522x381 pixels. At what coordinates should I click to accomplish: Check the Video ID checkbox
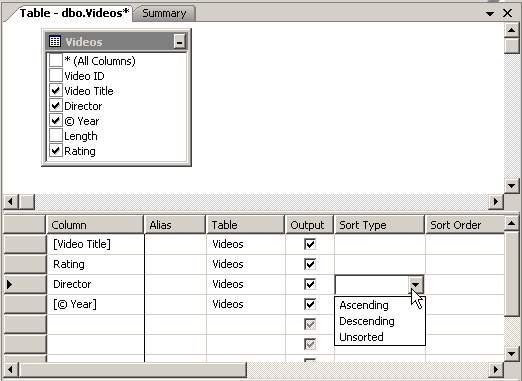(x=55, y=76)
